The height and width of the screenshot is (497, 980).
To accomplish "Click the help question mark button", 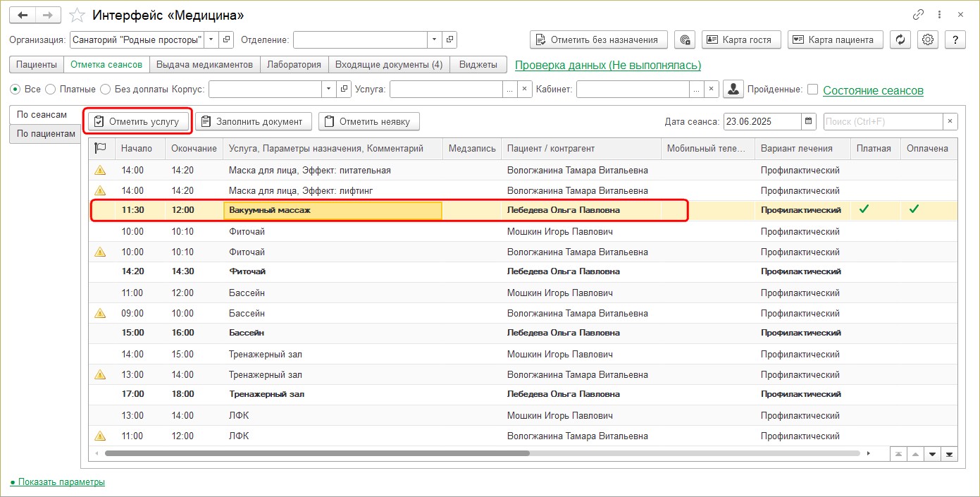I will coord(955,39).
